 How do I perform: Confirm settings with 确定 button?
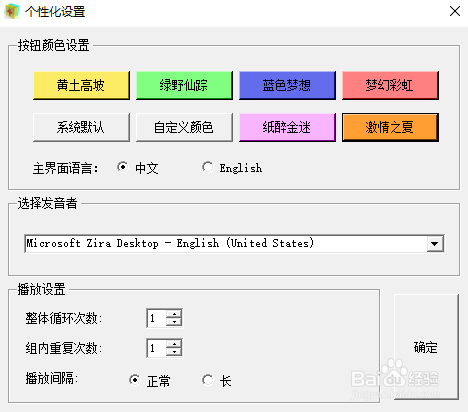point(426,347)
